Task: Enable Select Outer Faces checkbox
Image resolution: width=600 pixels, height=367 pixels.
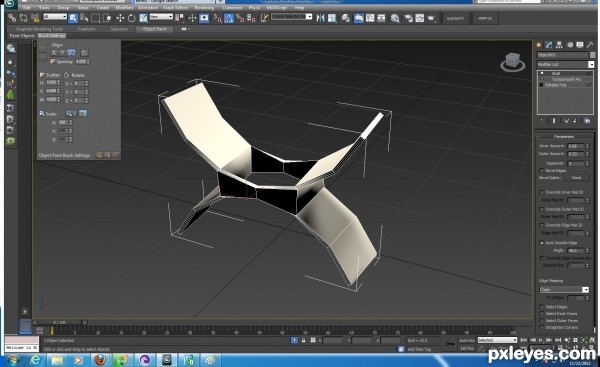Action: coord(542,321)
